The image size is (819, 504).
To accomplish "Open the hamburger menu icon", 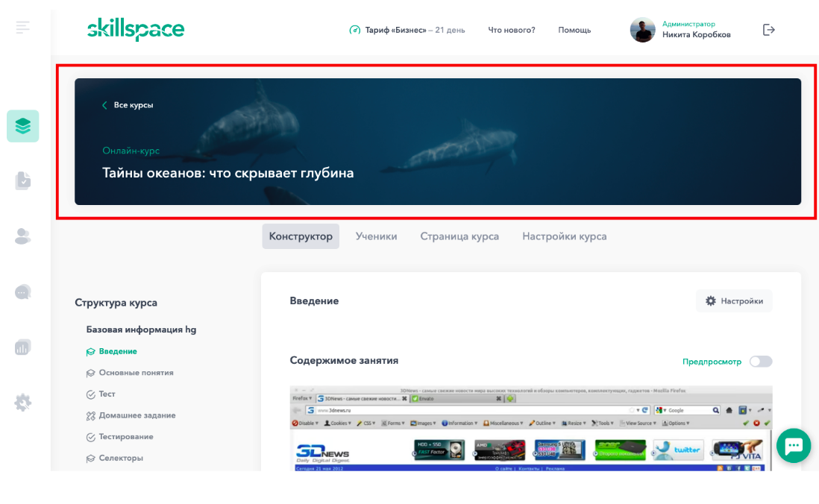I will (x=22, y=27).
